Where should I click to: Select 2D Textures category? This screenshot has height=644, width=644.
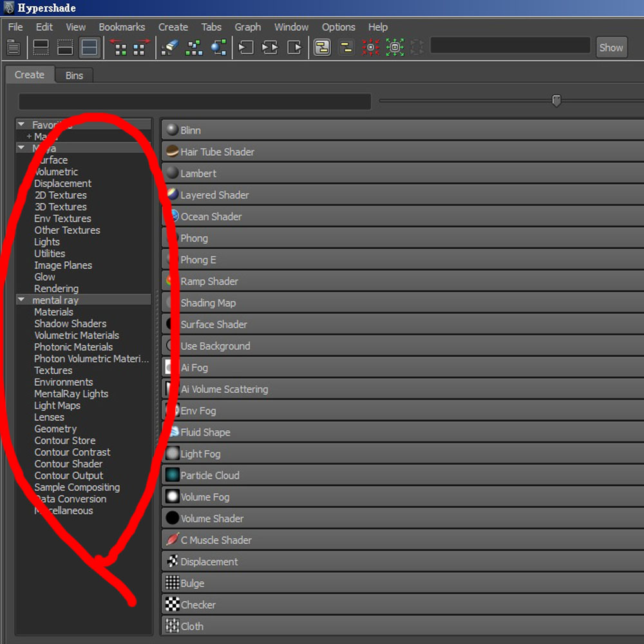pos(61,195)
